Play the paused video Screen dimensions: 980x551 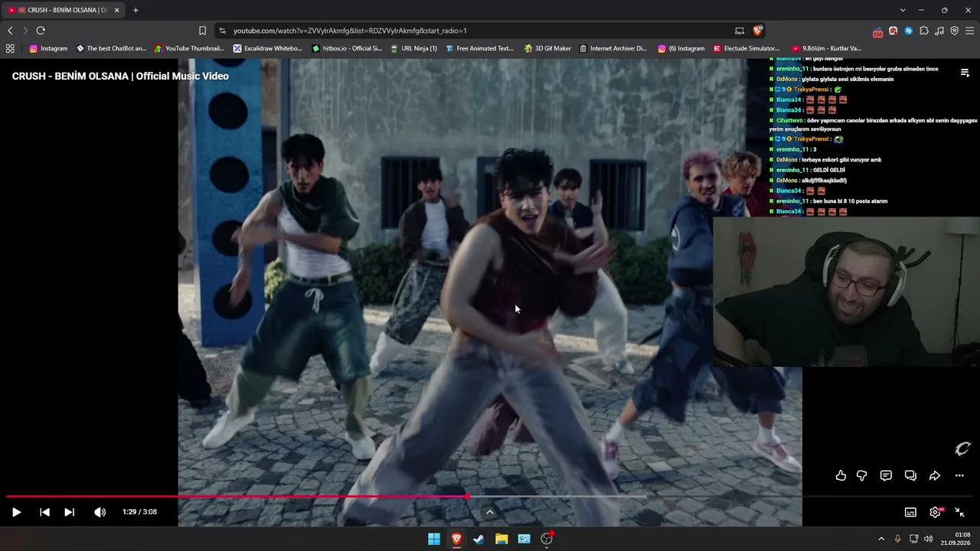click(x=16, y=512)
